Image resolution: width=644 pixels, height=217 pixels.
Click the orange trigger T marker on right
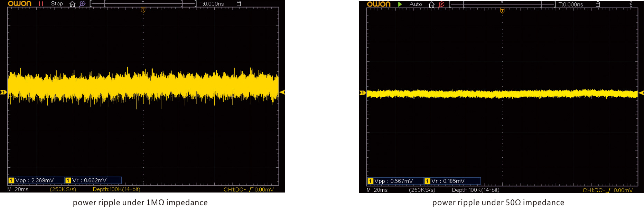point(502,11)
